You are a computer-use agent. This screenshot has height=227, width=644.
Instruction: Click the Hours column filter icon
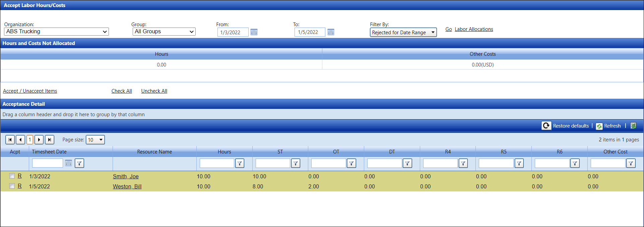tap(240, 163)
